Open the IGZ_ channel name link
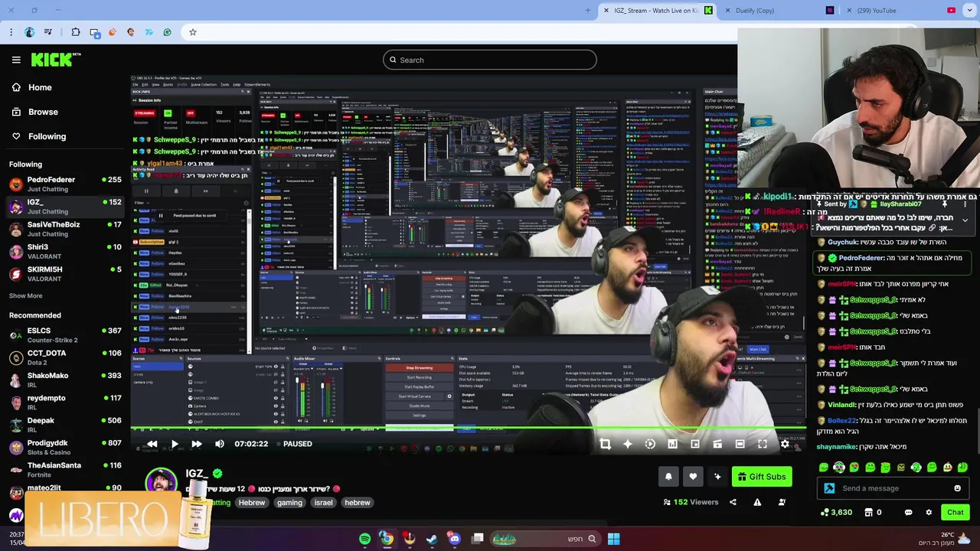980x551 pixels. click(196, 474)
